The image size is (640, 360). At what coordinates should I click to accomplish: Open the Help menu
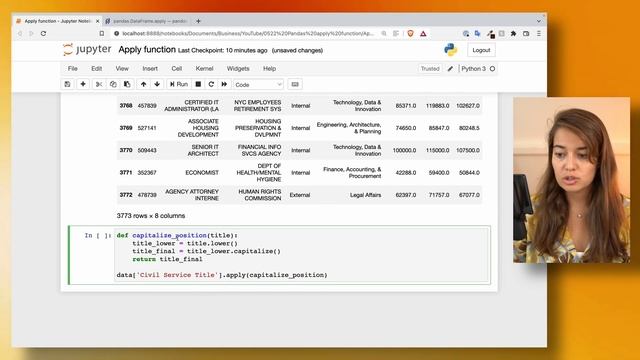[269, 69]
